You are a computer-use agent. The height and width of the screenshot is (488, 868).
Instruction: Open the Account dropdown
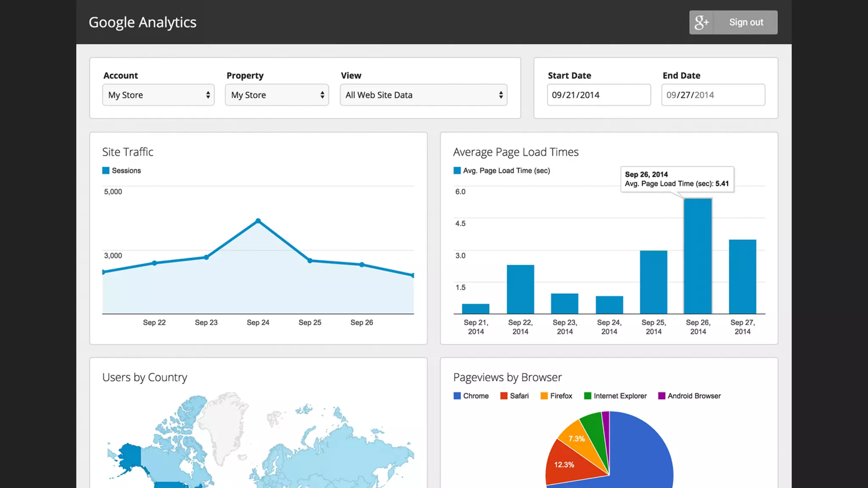(158, 95)
